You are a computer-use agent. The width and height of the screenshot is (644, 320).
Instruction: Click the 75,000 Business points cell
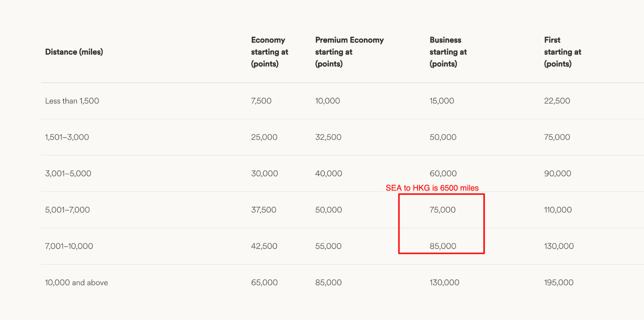pyautogui.click(x=443, y=210)
